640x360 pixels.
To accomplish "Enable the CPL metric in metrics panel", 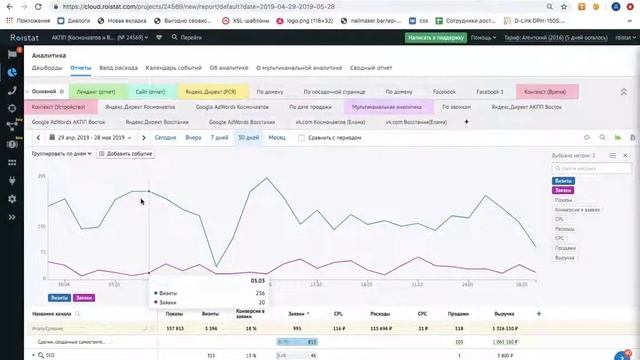I will pyautogui.click(x=559, y=219).
